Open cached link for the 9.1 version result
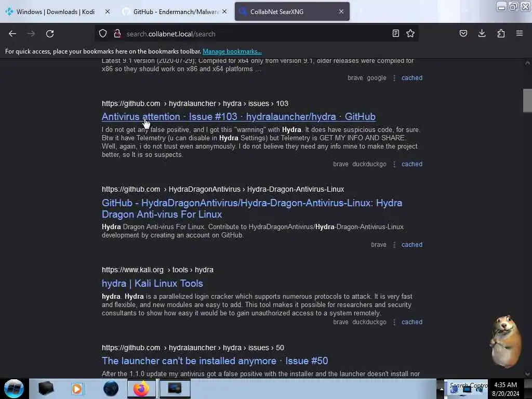This screenshot has width=532, height=399. point(412,78)
